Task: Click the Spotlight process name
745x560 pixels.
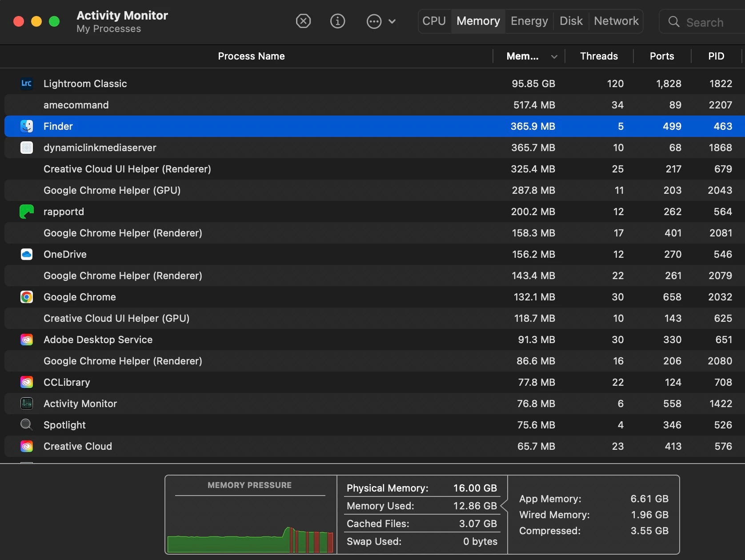Action: pos(64,425)
